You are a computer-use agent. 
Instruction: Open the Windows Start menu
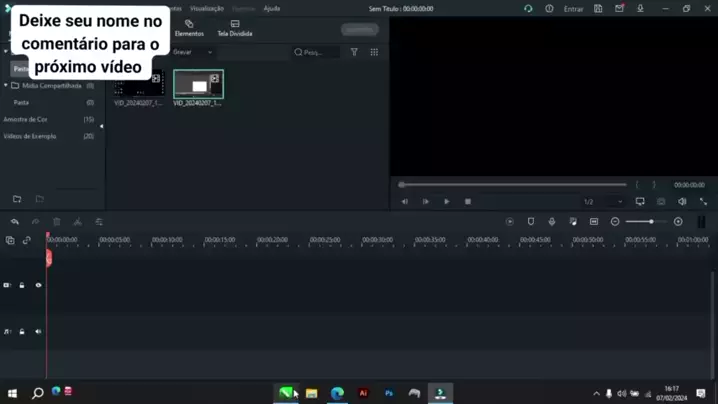(12, 393)
